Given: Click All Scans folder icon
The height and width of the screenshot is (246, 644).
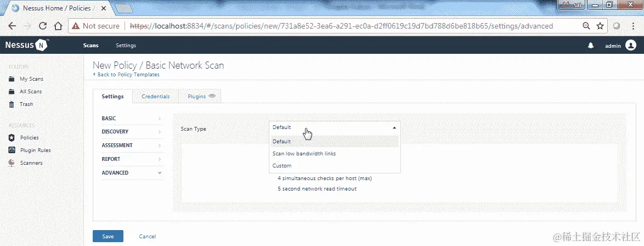Looking at the screenshot, I should click(x=12, y=92).
